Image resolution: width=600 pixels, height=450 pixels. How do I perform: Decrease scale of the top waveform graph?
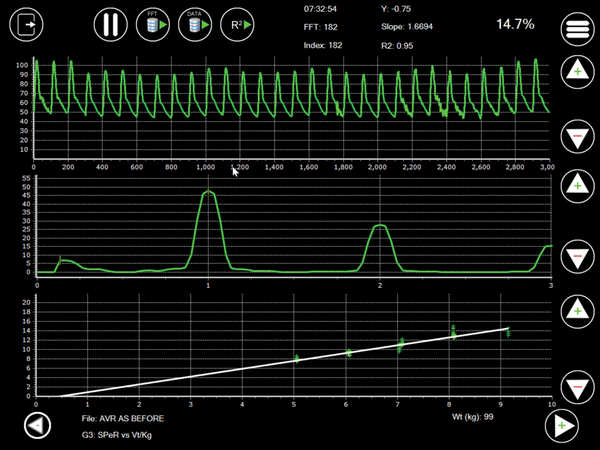[x=577, y=137]
